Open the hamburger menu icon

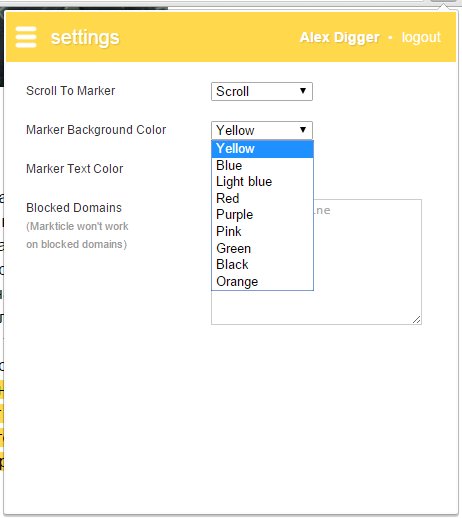click(26, 37)
